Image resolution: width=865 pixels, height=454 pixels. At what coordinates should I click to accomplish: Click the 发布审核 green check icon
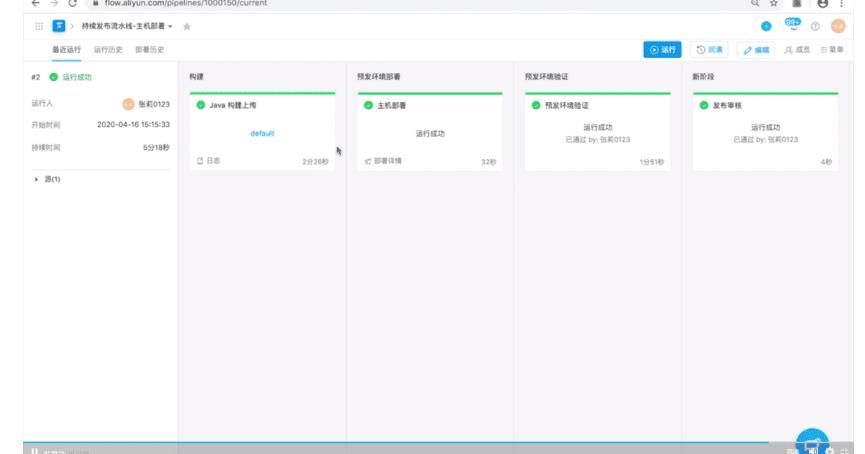pyautogui.click(x=704, y=105)
